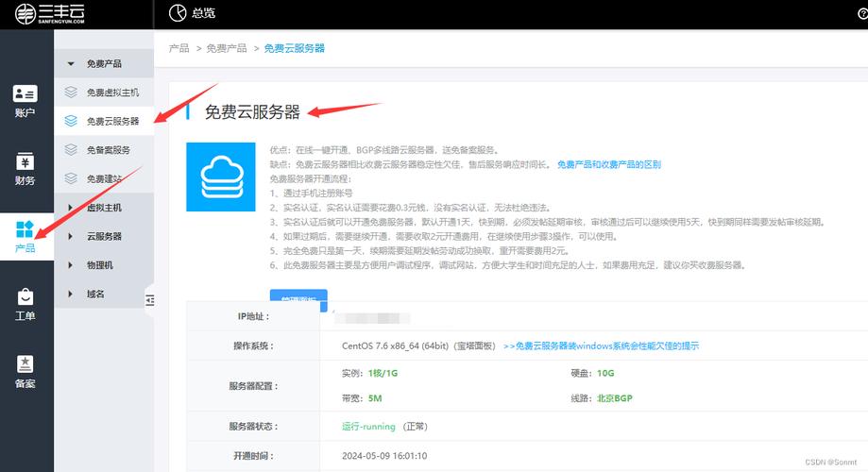Expand the 云服务器 menu group
Image resolution: width=868 pixels, height=472 pixels.
[104, 236]
